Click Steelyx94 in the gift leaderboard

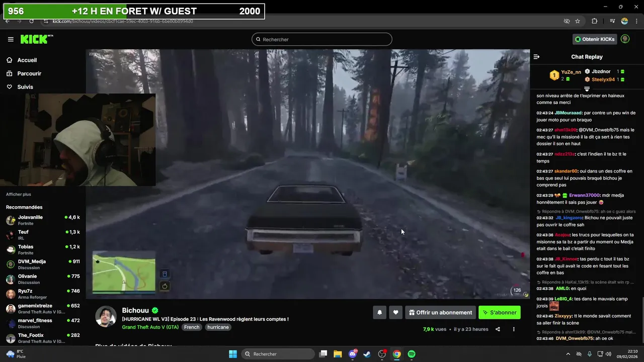click(603, 79)
